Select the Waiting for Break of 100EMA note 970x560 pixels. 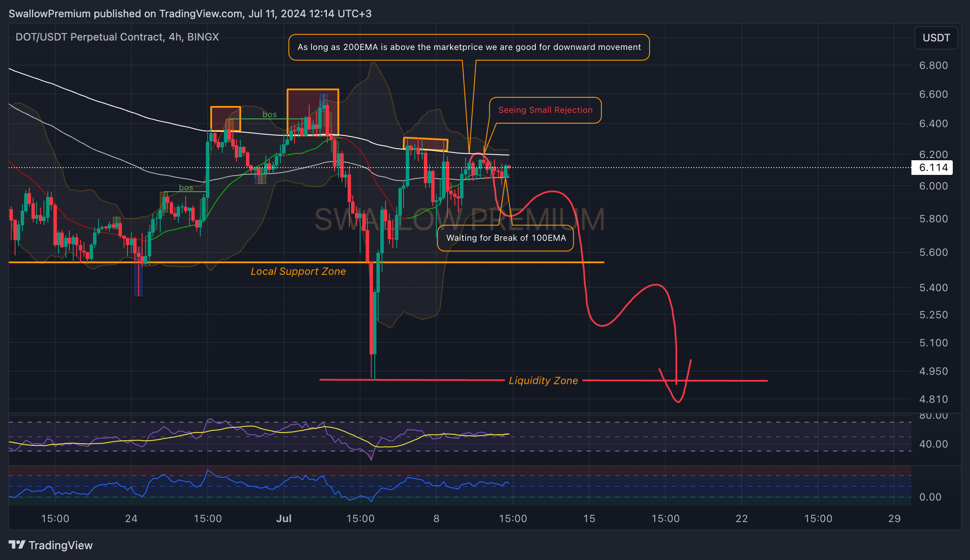506,238
